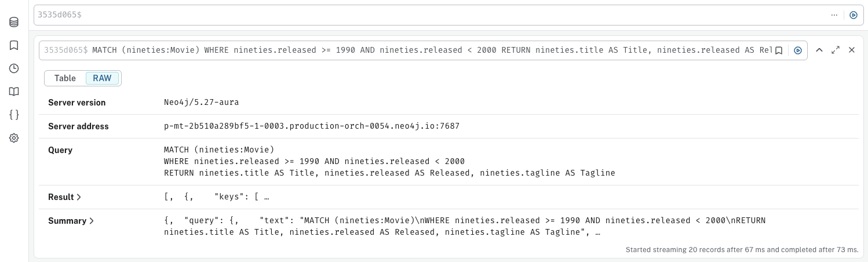Screen dimensions: 868x262
Task: Click the frame's MATCH query text field
Action: [429, 50]
